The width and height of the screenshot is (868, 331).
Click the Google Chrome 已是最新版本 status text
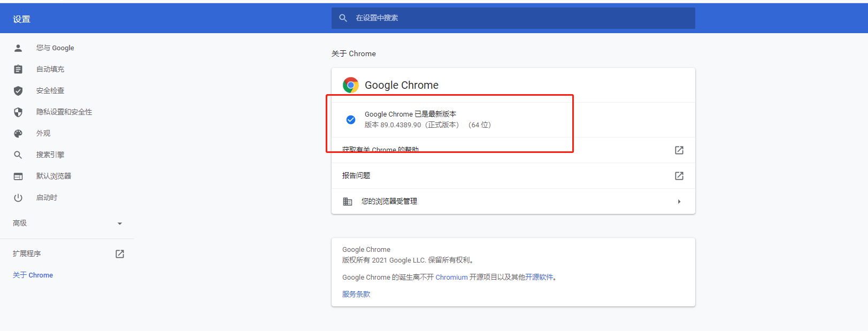(410, 114)
